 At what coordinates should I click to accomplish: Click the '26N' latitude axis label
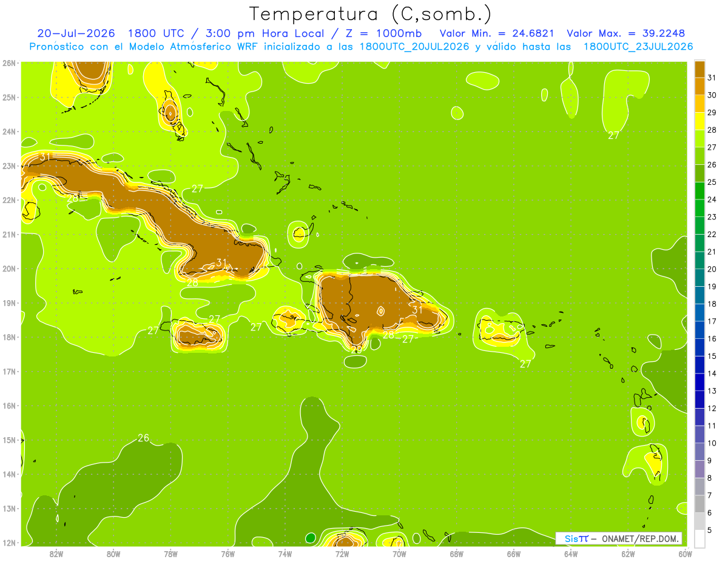click(x=9, y=62)
